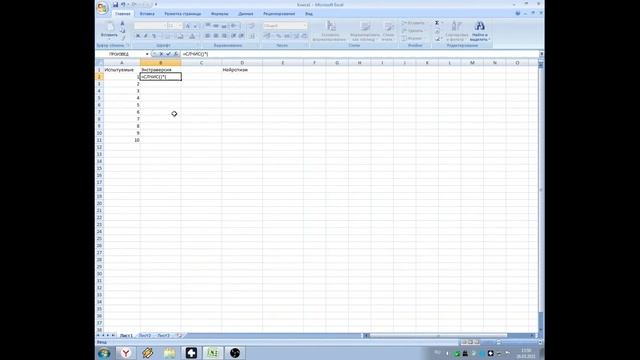This screenshot has width=640, height=360.
Task: Open the file explorer taskbar icon
Action: (x=169, y=353)
